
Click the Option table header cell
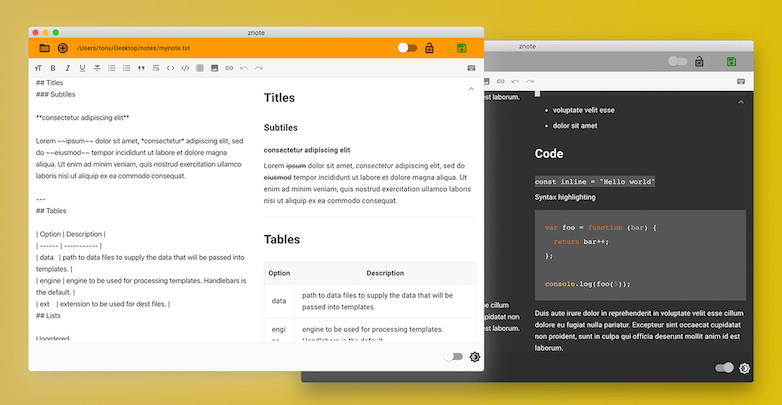point(279,273)
